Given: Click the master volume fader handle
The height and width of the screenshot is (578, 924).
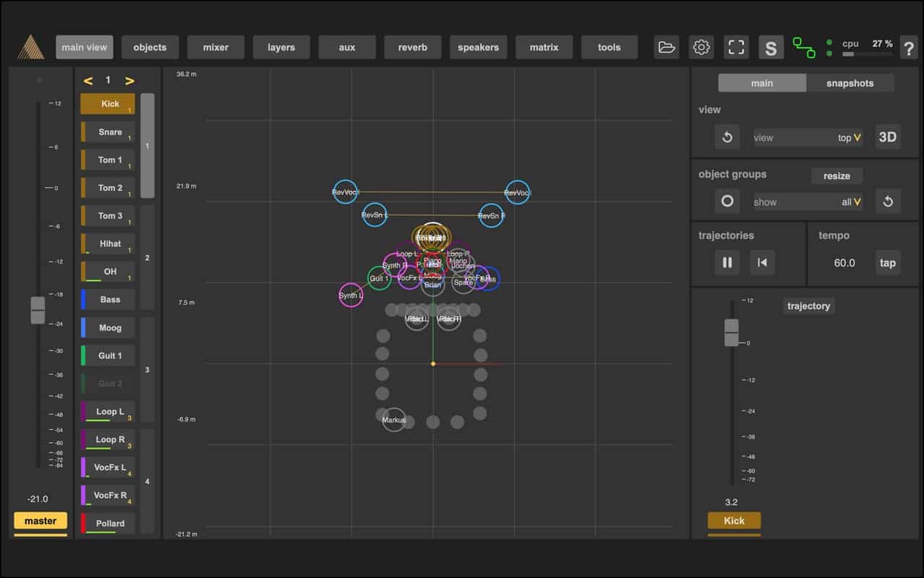Looking at the screenshot, I should click(38, 310).
